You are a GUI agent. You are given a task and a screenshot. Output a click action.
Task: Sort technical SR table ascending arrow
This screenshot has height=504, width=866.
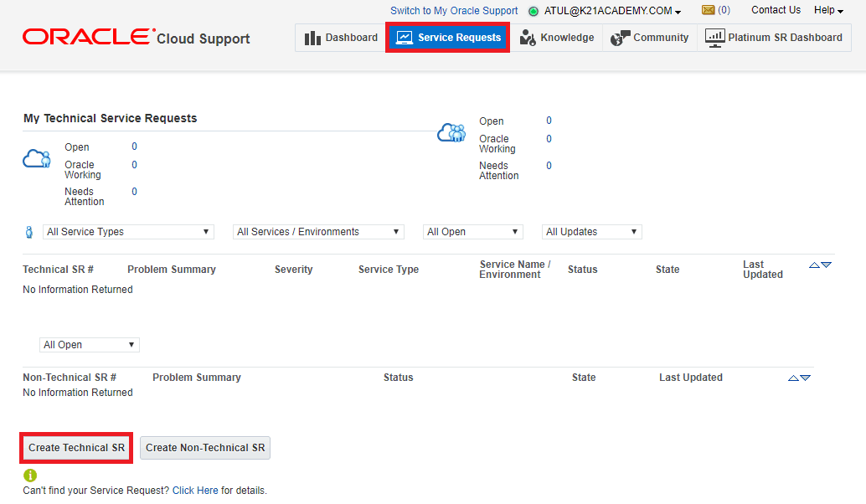[814, 265]
